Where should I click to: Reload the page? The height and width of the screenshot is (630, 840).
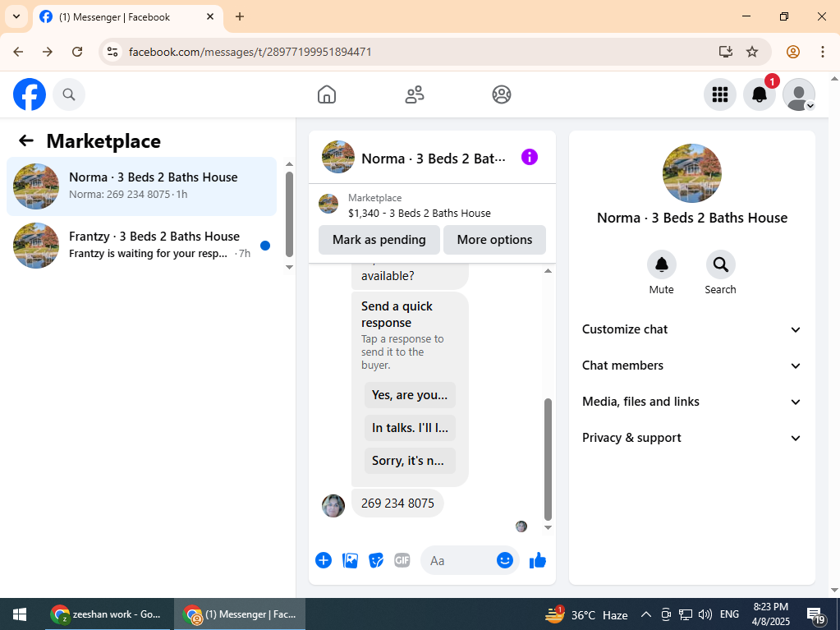click(x=77, y=52)
